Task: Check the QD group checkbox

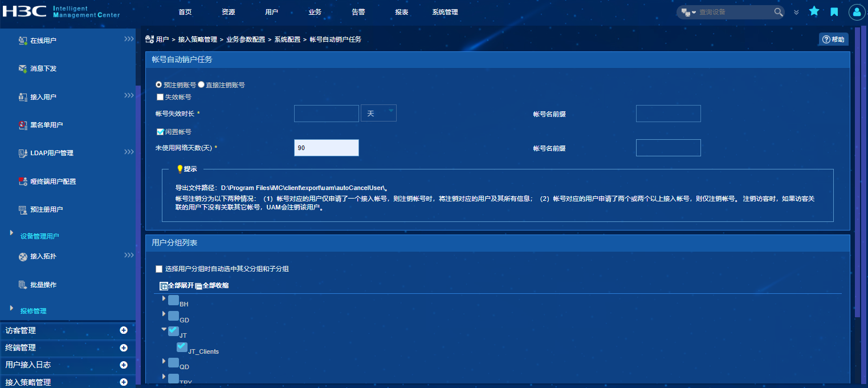Action: pos(173,362)
